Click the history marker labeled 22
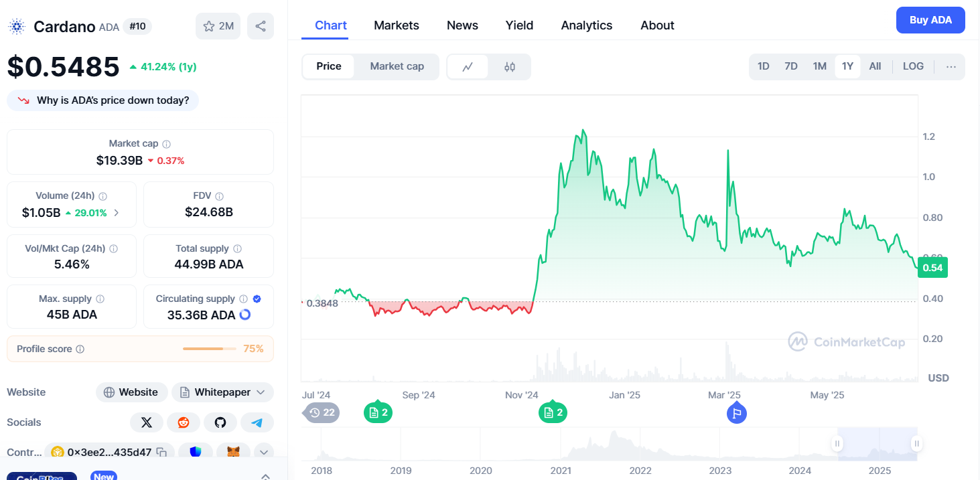 [322, 412]
